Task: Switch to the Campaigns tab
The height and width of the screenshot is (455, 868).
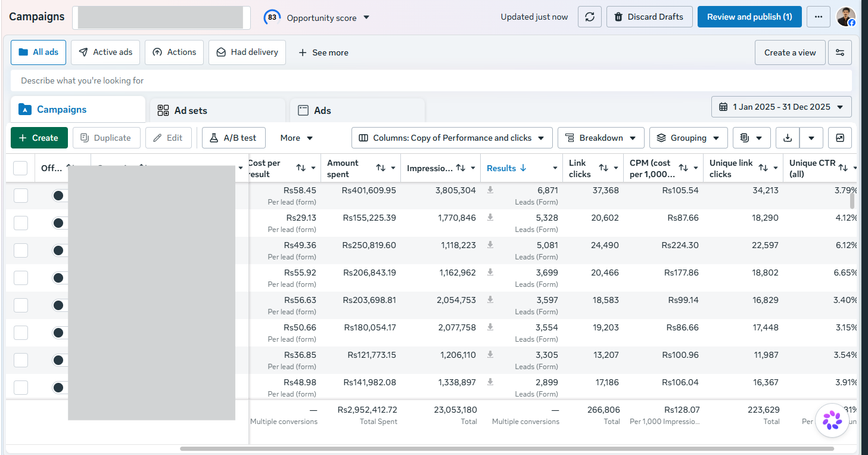Action: pos(78,109)
